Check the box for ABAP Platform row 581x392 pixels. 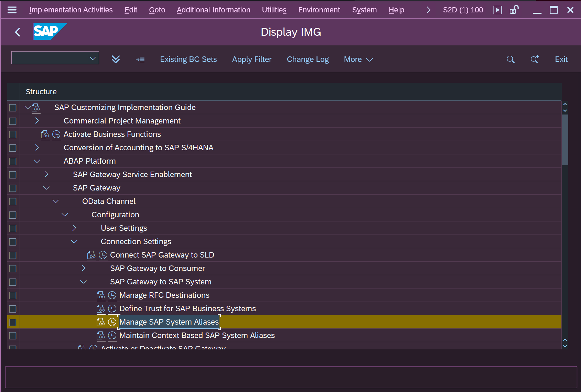tap(13, 161)
